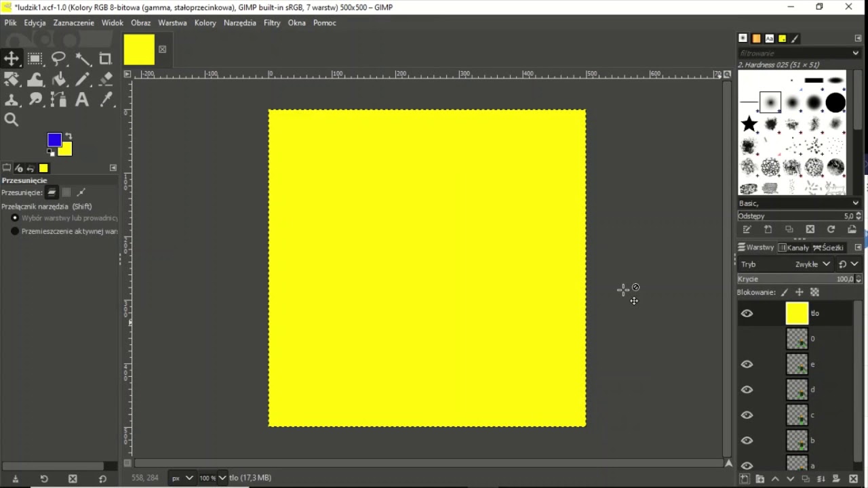Open the layer mode group switcher dropdown
The image size is (868, 488).
pos(848,264)
